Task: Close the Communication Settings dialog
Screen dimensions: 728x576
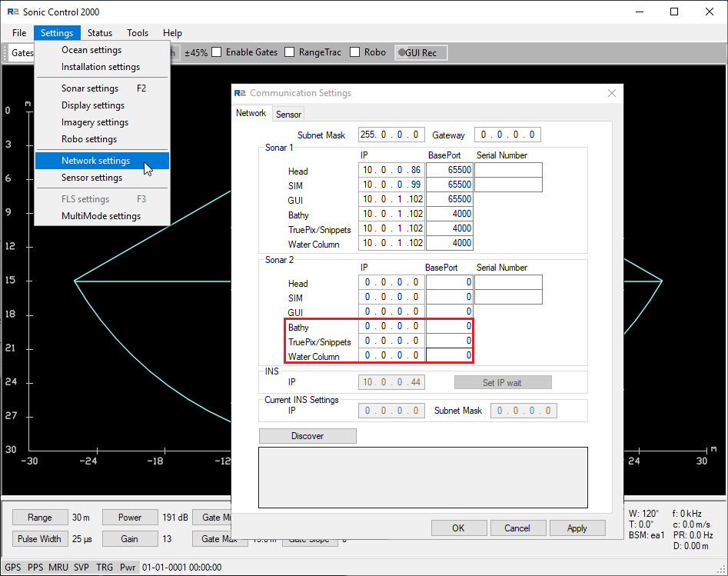Action: point(612,93)
